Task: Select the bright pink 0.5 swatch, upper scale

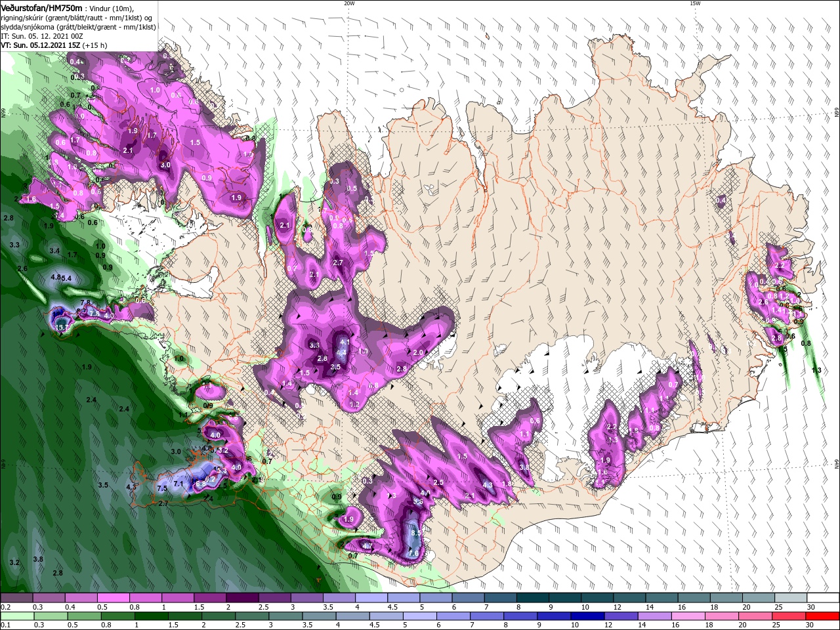Action: tap(113, 598)
